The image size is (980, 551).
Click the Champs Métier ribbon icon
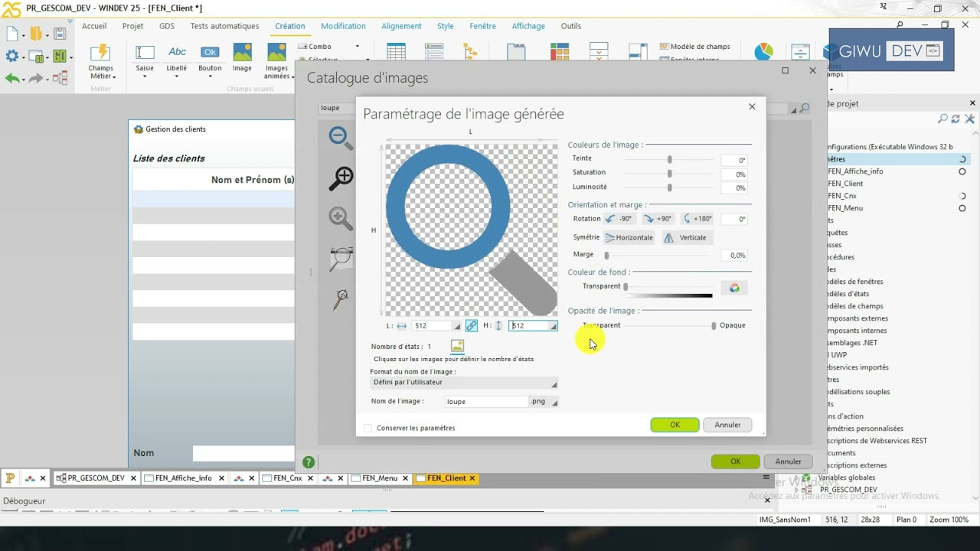pyautogui.click(x=100, y=61)
